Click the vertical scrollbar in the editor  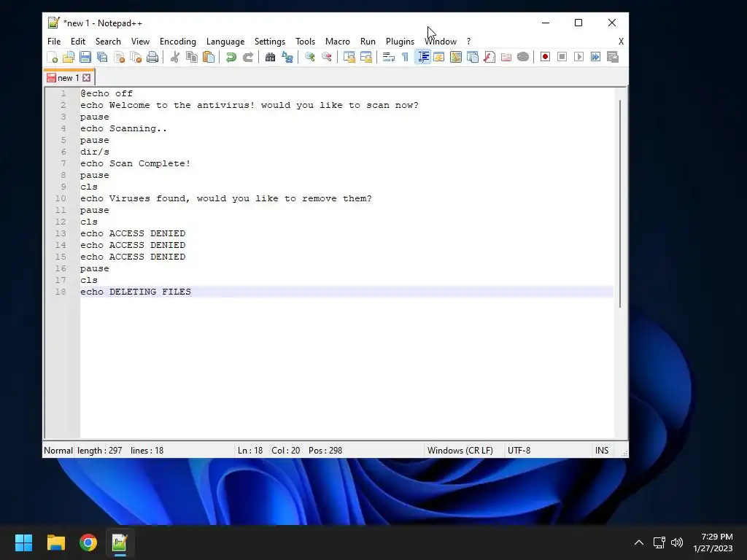point(620,204)
